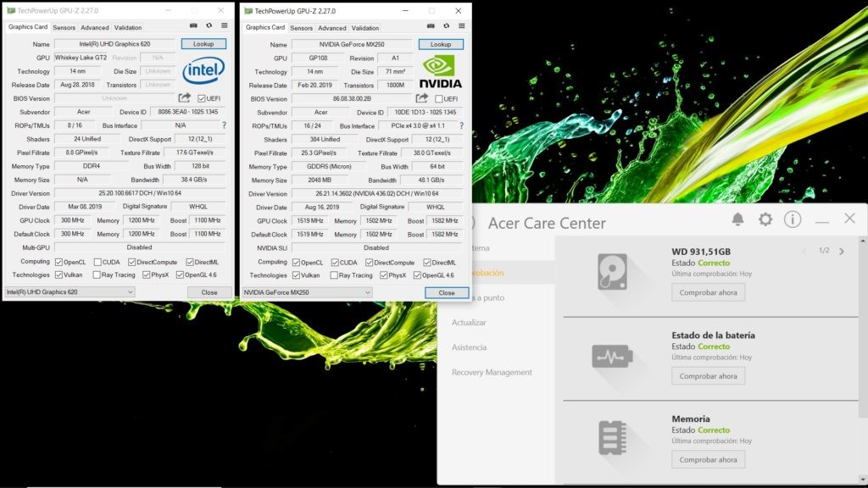Click the NVIDIA BIOS Version field 86.08.38.00.2B
Image resolution: width=868 pixels, height=488 pixels.
tap(352, 99)
